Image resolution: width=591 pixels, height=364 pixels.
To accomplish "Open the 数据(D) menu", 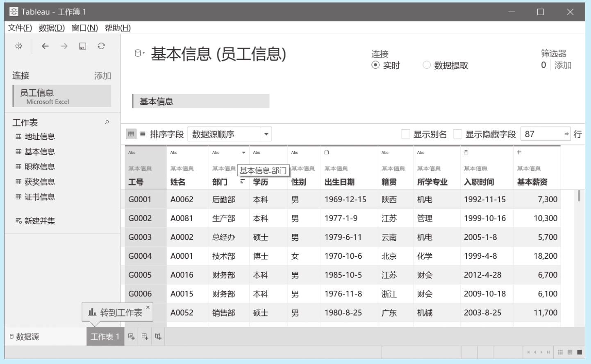I will (x=52, y=28).
